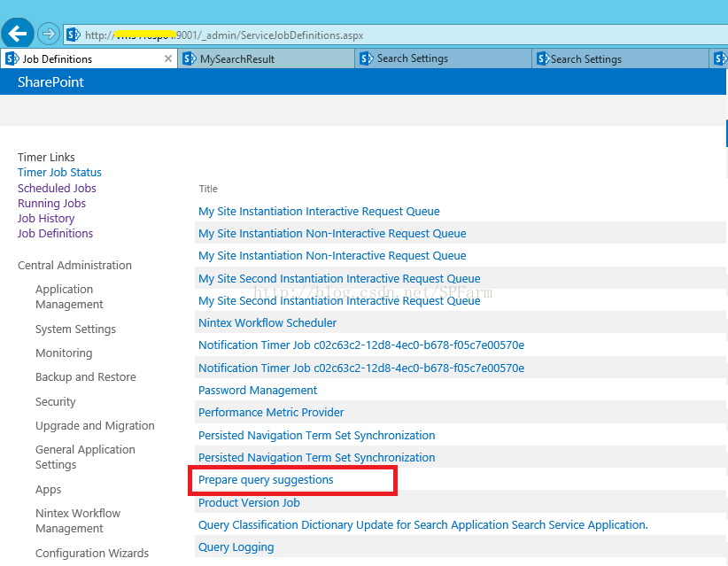The width and height of the screenshot is (728, 566).
Task: Open the Prepare query suggestions job
Action: [266, 480]
